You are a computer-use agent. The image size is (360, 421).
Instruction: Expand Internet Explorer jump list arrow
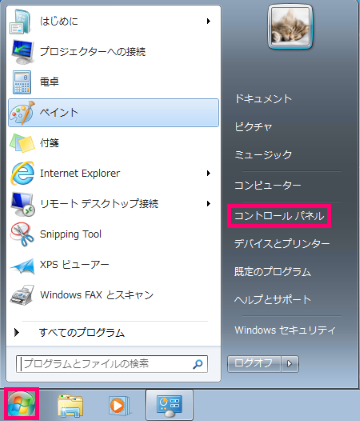coord(208,173)
